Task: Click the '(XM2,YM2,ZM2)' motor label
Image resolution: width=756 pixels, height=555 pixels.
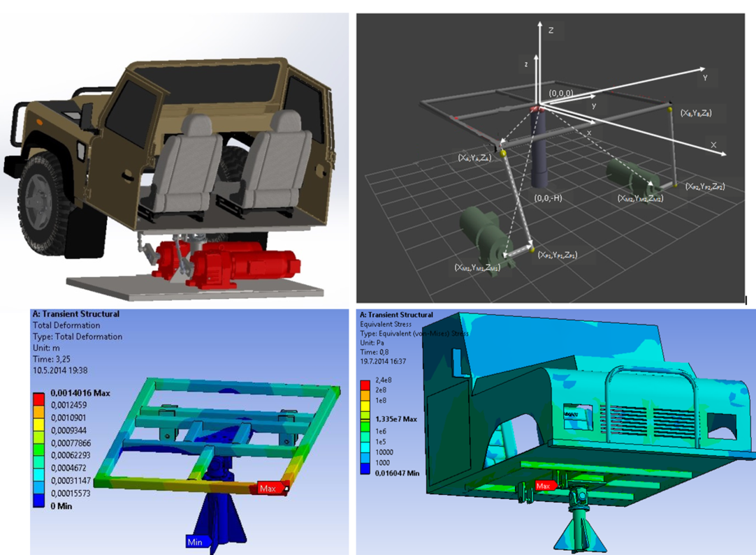Action: click(640, 198)
